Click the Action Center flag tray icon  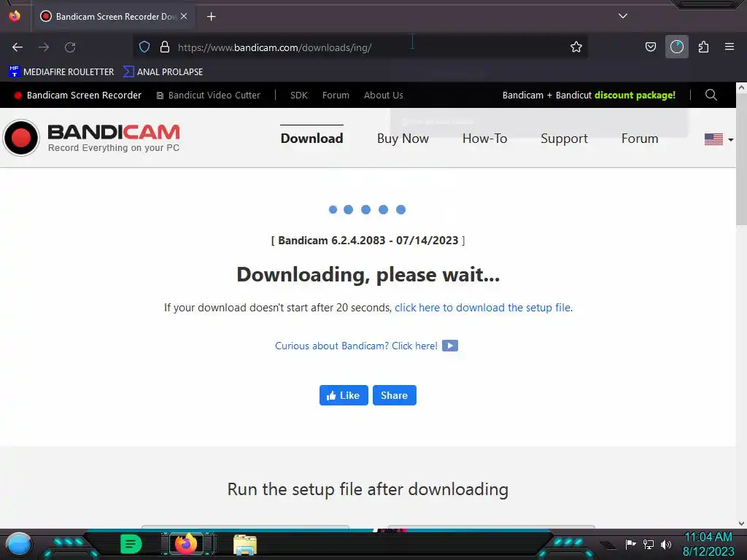(630, 544)
